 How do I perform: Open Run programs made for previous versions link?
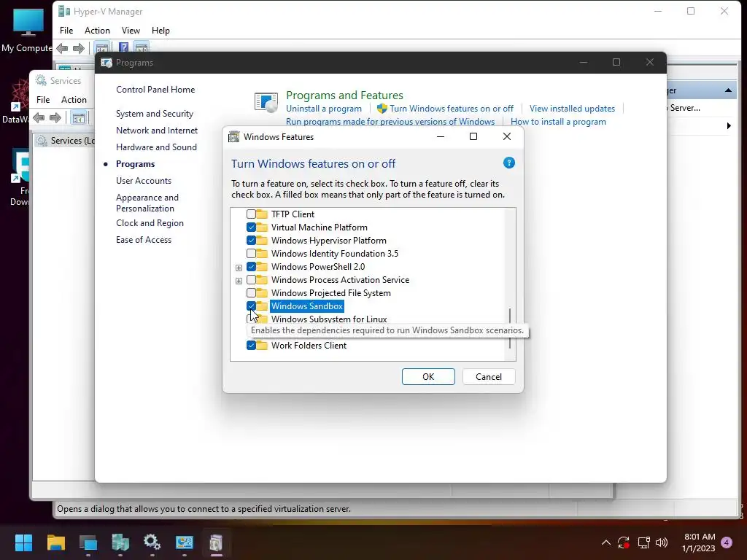390,122
